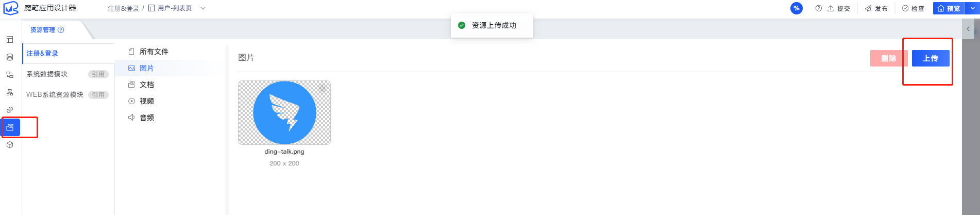Click the help icon beside 资源管理
The image size is (980, 215).
61,30
